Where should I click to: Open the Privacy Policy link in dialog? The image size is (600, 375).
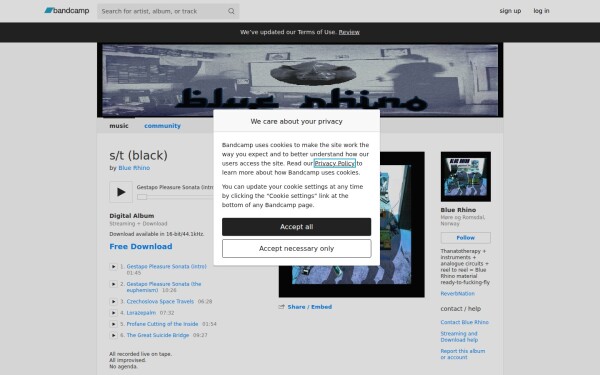click(334, 163)
